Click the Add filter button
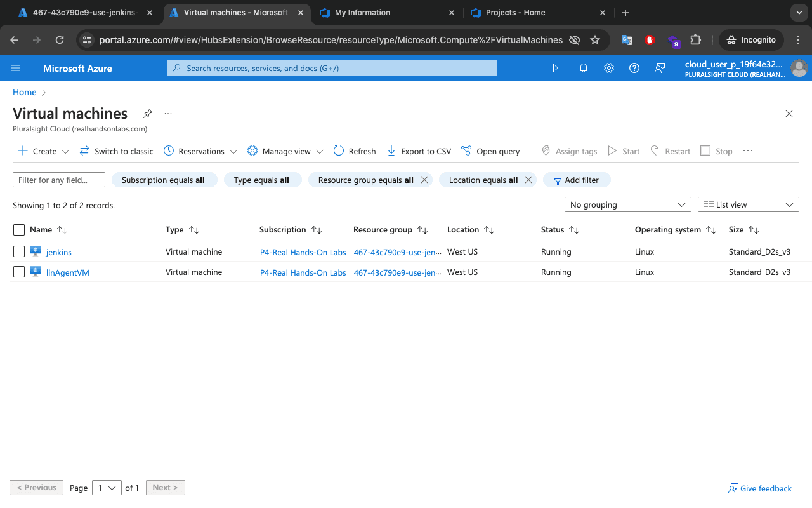This screenshot has height=508, width=812. point(577,180)
